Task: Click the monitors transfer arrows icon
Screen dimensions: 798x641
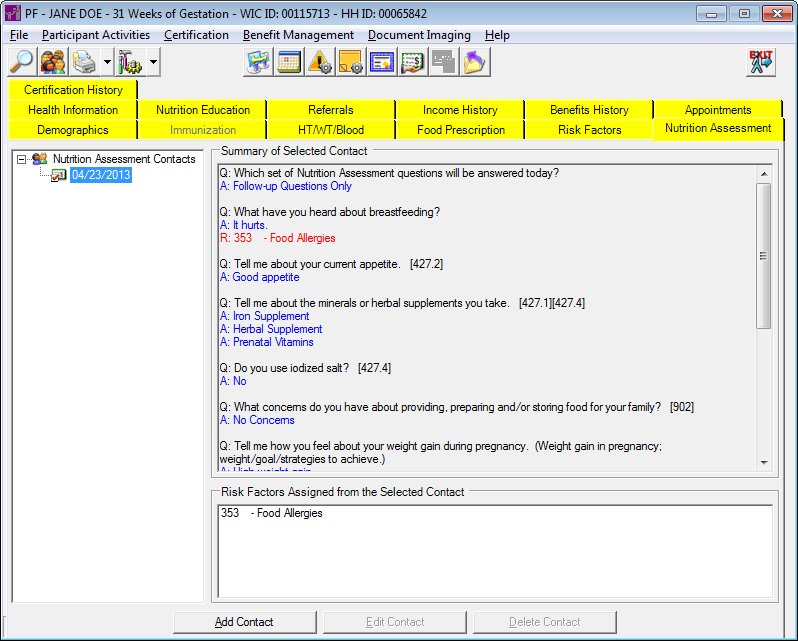Action: point(259,62)
